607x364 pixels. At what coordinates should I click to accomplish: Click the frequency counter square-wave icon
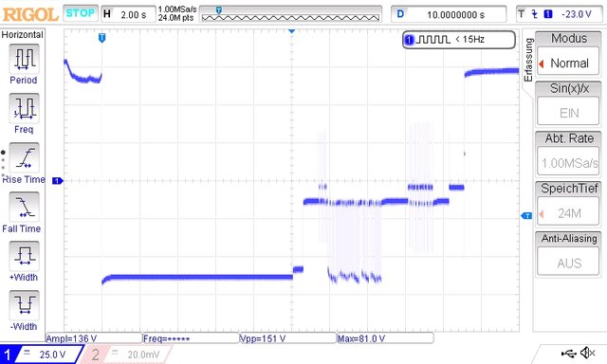(x=433, y=40)
